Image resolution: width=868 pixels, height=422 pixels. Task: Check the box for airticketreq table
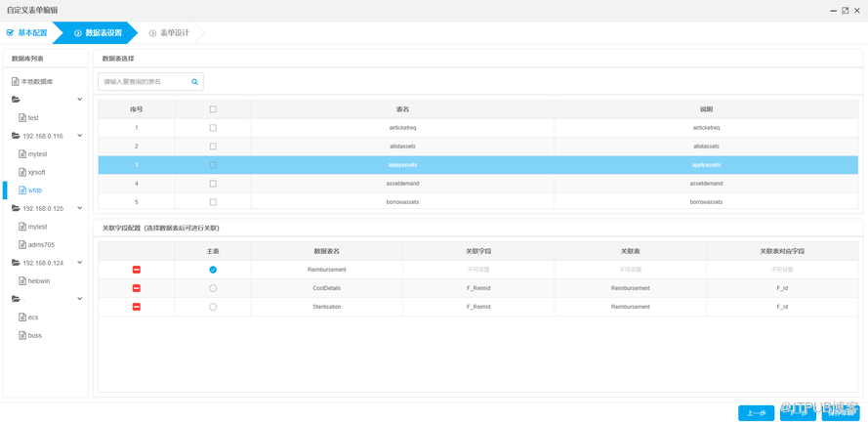(213, 128)
